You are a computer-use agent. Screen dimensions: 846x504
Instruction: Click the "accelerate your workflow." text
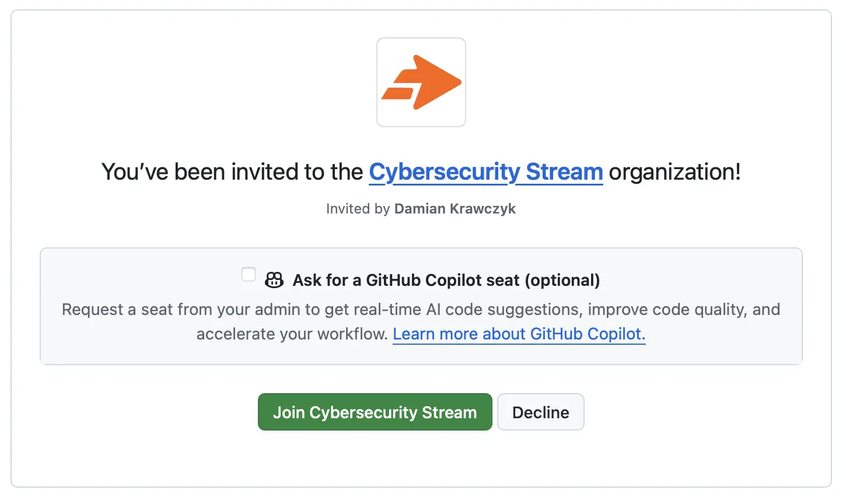pyautogui.click(x=292, y=334)
